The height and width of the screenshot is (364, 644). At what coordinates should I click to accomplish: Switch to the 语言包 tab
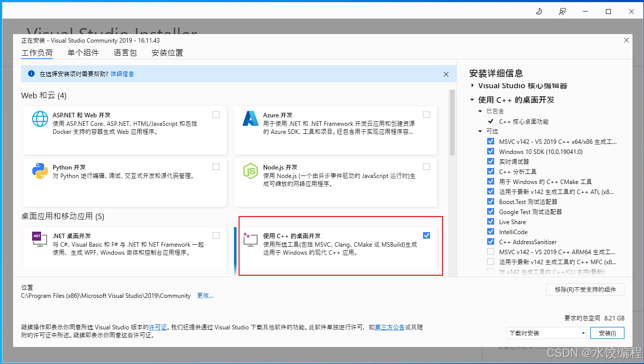[125, 53]
